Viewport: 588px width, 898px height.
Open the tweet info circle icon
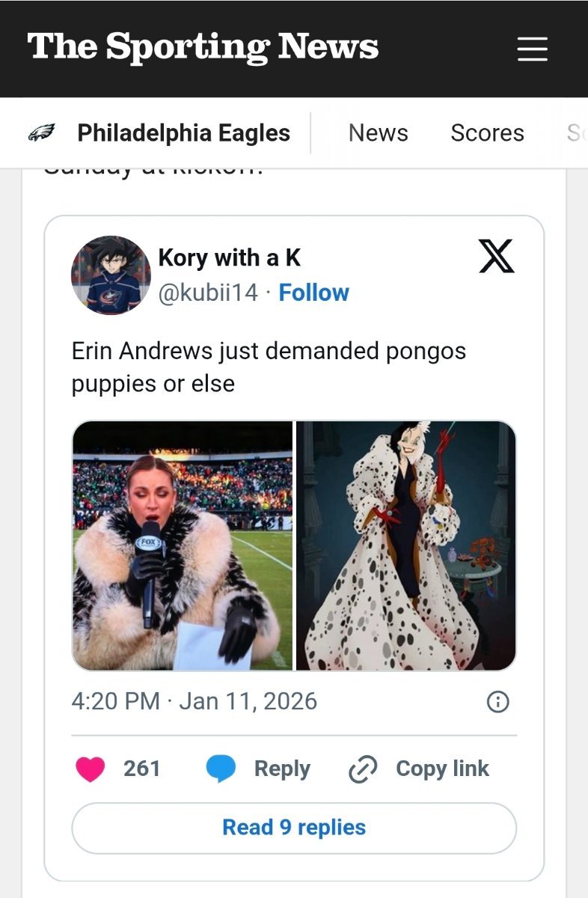coord(498,701)
